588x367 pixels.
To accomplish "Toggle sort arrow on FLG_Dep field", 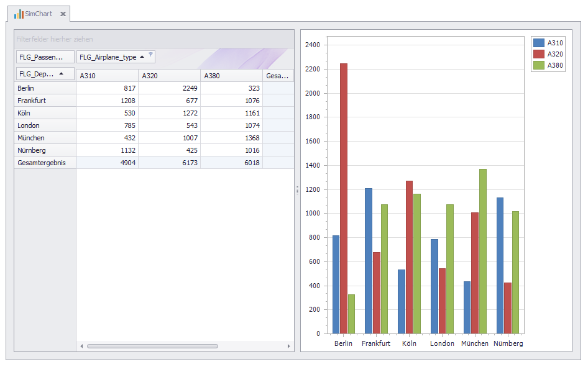I will click(x=61, y=73).
